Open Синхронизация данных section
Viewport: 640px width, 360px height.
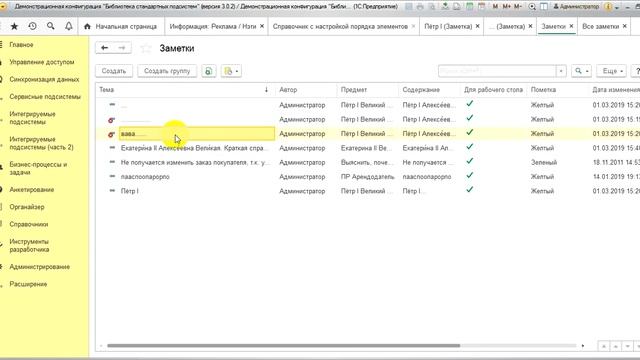coord(44,79)
